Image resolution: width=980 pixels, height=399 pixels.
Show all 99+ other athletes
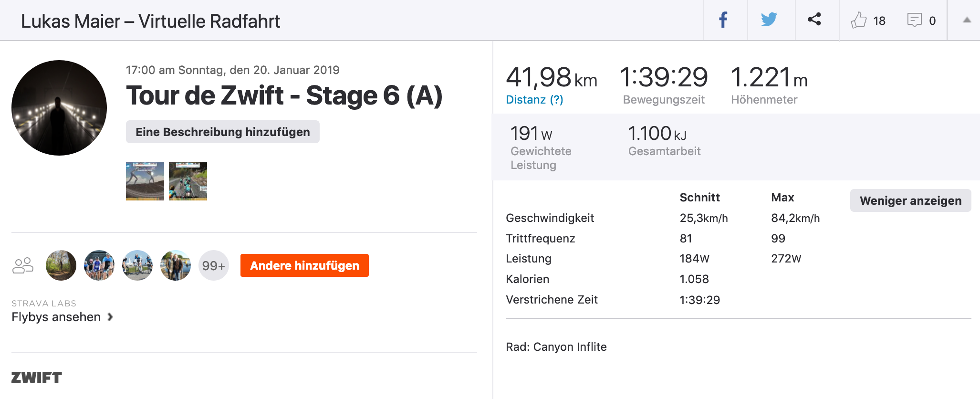click(x=214, y=265)
